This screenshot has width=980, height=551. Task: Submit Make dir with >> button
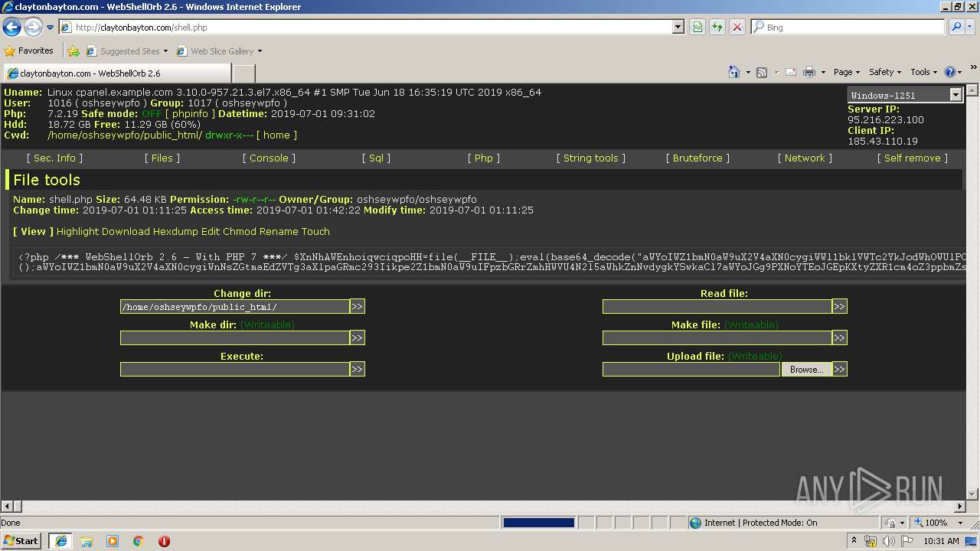(358, 337)
